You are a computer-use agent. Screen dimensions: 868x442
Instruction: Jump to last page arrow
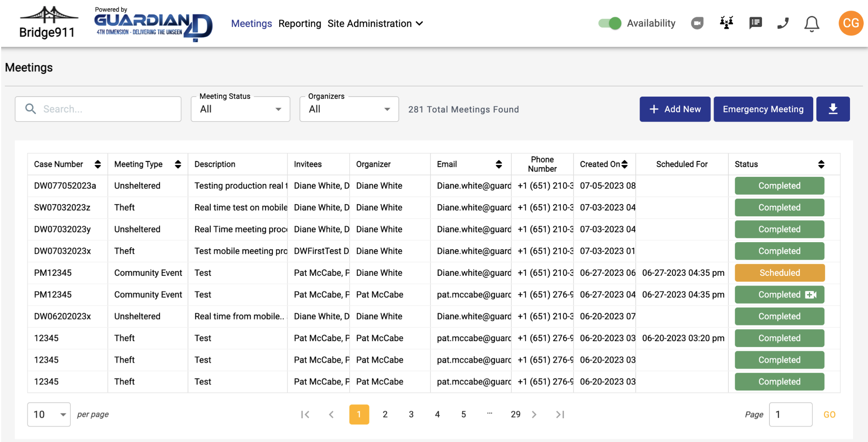560,414
